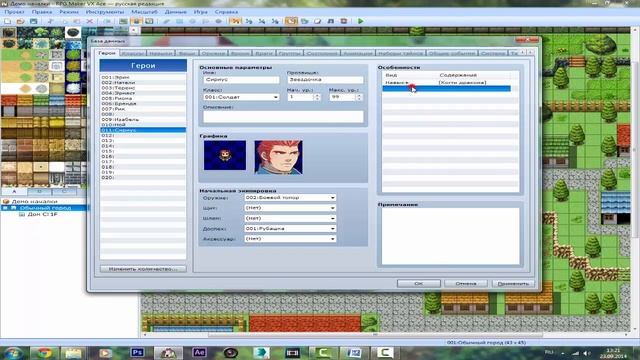The height and width of the screenshot is (360, 640).
Task: Switch to region editing mode icon
Action: click(x=149, y=21)
